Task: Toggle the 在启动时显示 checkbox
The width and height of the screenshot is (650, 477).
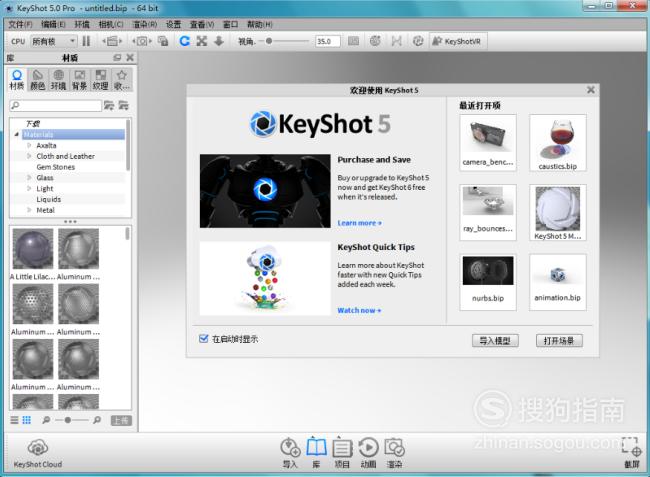Action: [203, 339]
